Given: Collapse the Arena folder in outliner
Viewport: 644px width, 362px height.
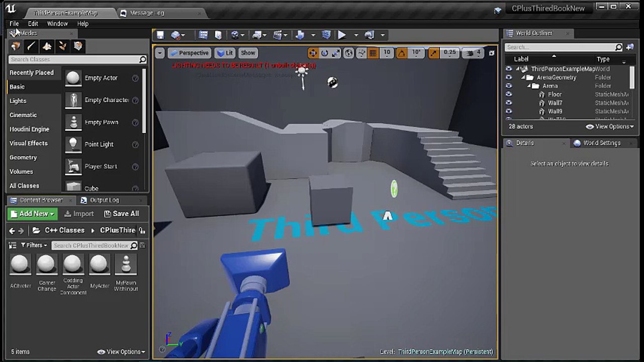Looking at the screenshot, I should tap(529, 86).
